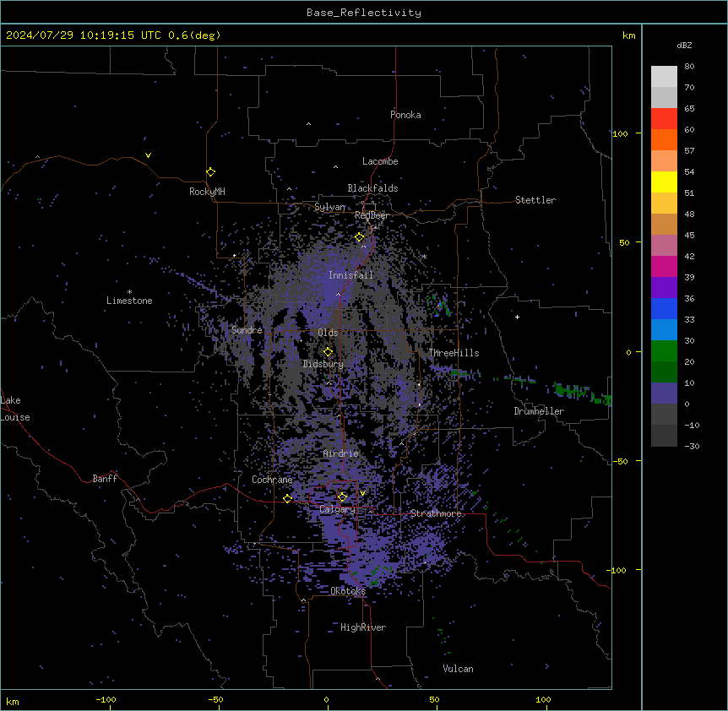Select the Blackfalds label
Viewport: 728px width, 711px height.
point(372,188)
